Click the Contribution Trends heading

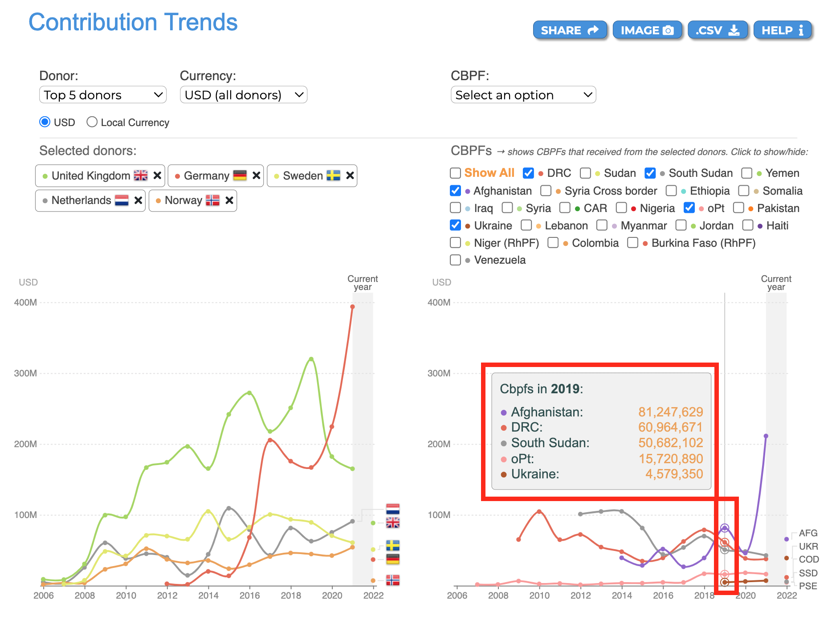click(x=133, y=22)
